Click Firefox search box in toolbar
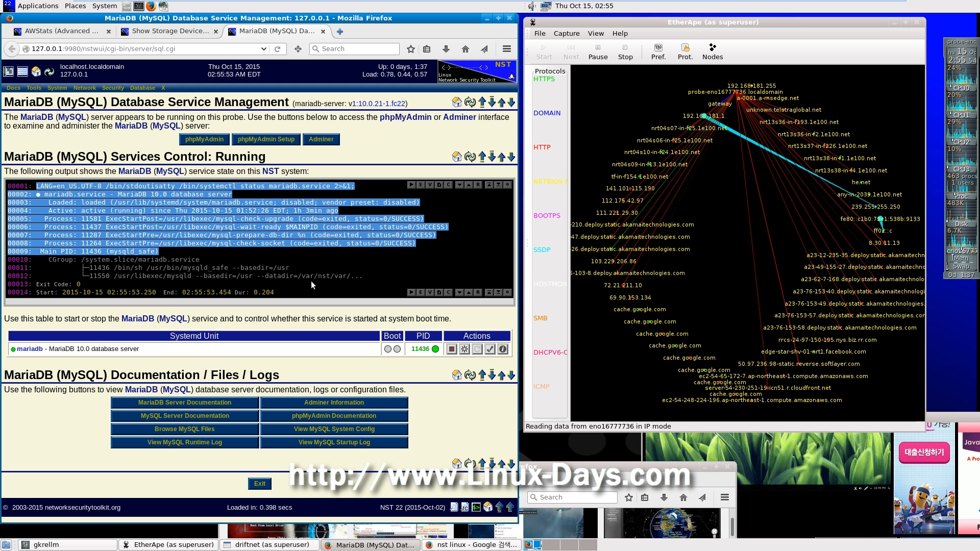Screen dimensions: 980x551 [x=355, y=49]
